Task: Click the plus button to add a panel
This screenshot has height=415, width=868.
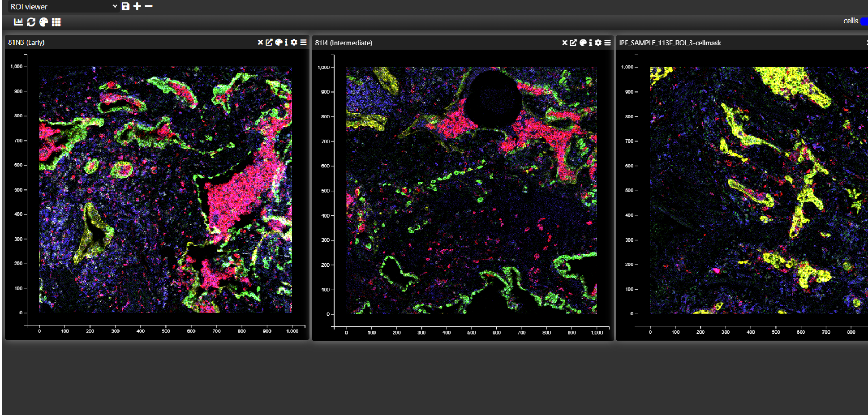Action: (x=137, y=6)
